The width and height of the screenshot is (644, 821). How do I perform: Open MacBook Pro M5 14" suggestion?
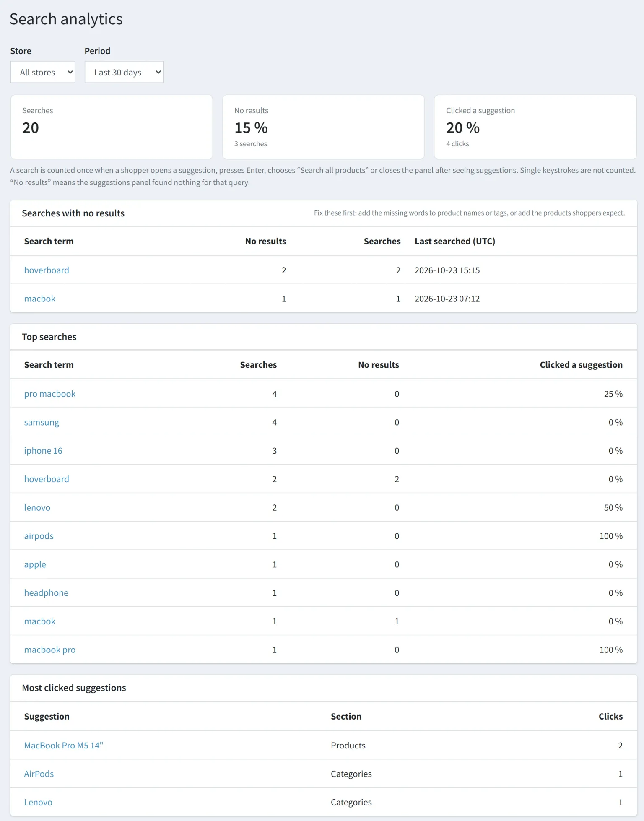[64, 746]
